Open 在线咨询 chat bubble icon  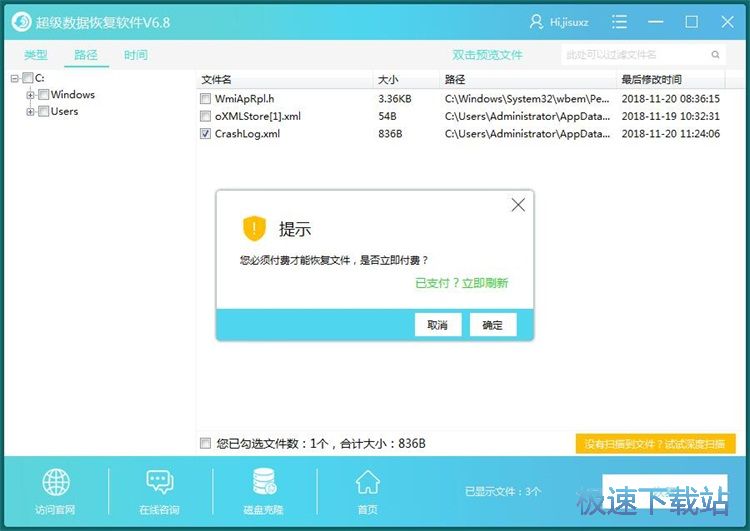coord(159,482)
